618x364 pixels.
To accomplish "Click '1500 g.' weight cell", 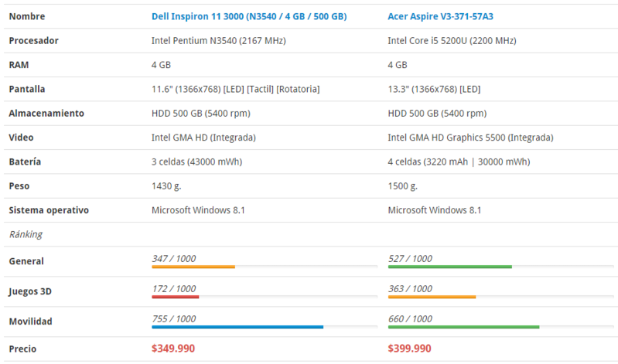I will (x=402, y=186).
